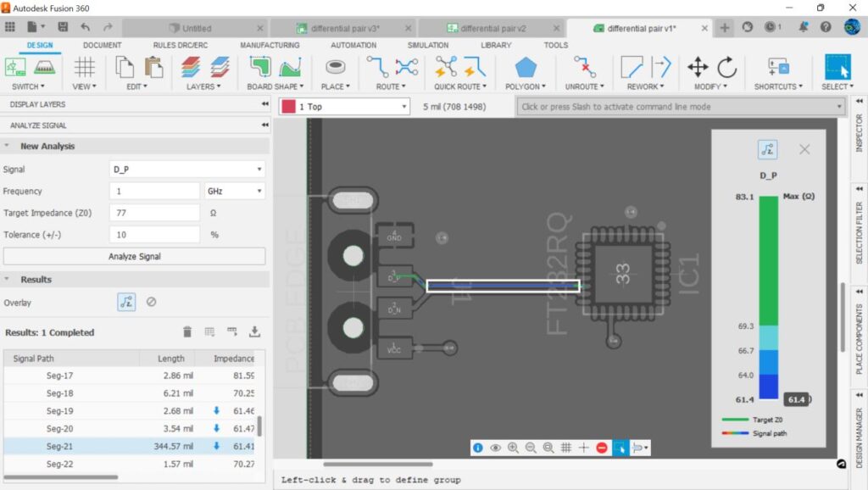Open the 1 Top layer selector dropdown
868x490 pixels.
[x=345, y=107]
